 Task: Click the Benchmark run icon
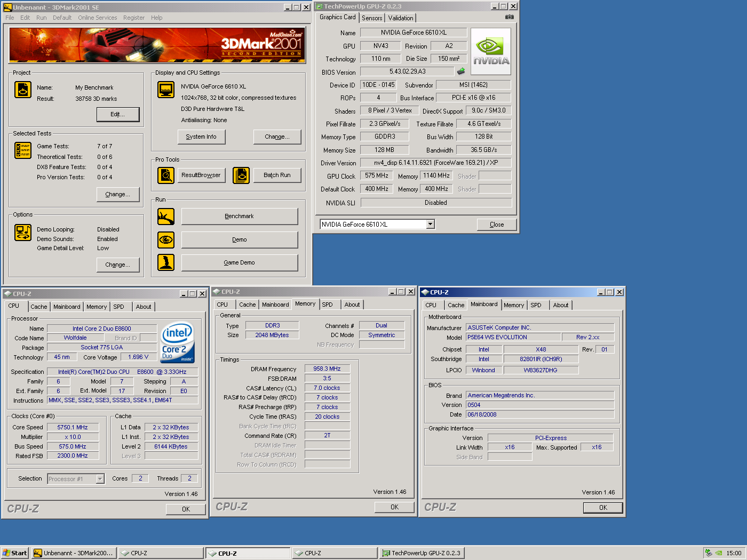(166, 217)
